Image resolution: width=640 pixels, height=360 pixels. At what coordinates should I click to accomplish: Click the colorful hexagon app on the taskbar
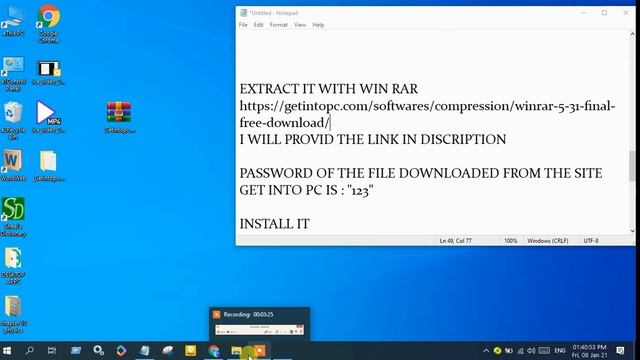121,351
